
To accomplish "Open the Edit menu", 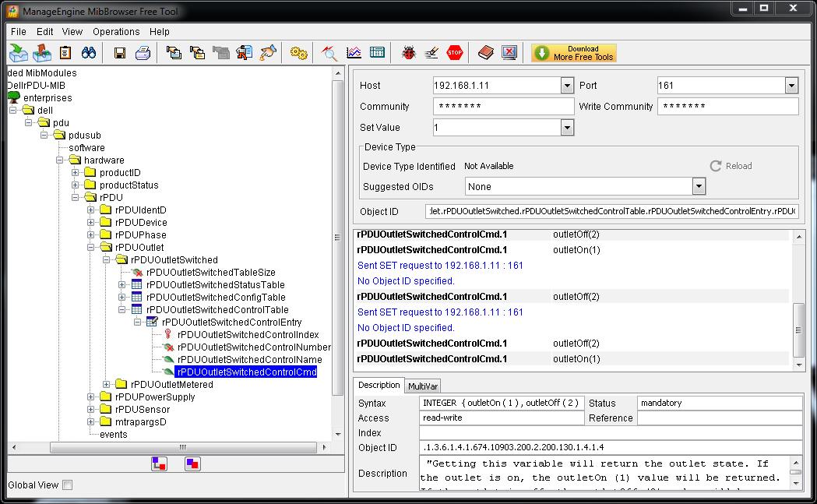I will coord(45,31).
